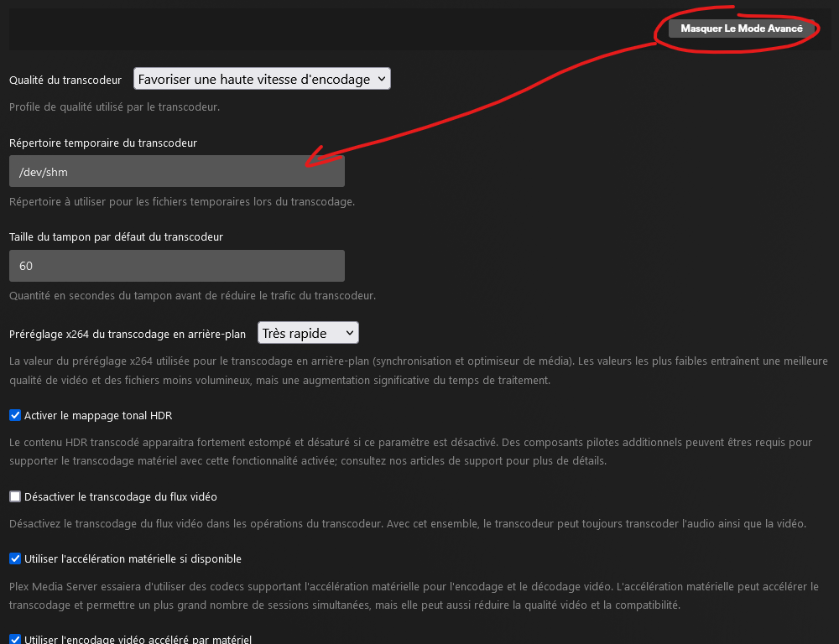Viewport: 839px width, 644px height.
Task: Click the description 'Répertoire à utiliser pour les fichiers temporaires'
Action: (x=182, y=201)
